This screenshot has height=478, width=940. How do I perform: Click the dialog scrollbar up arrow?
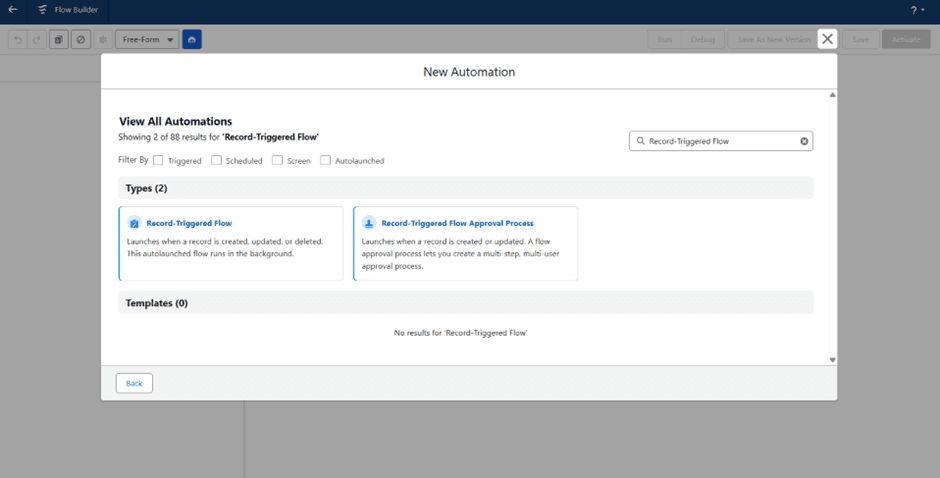coord(832,95)
